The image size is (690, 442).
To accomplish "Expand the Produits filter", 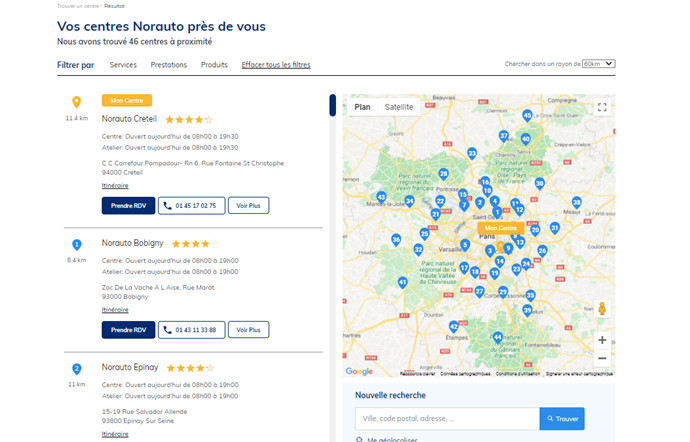I will click(x=214, y=65).
